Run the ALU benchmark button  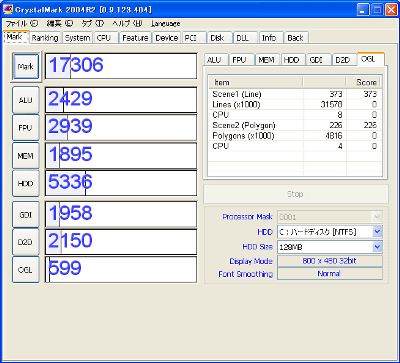[26, 100]
